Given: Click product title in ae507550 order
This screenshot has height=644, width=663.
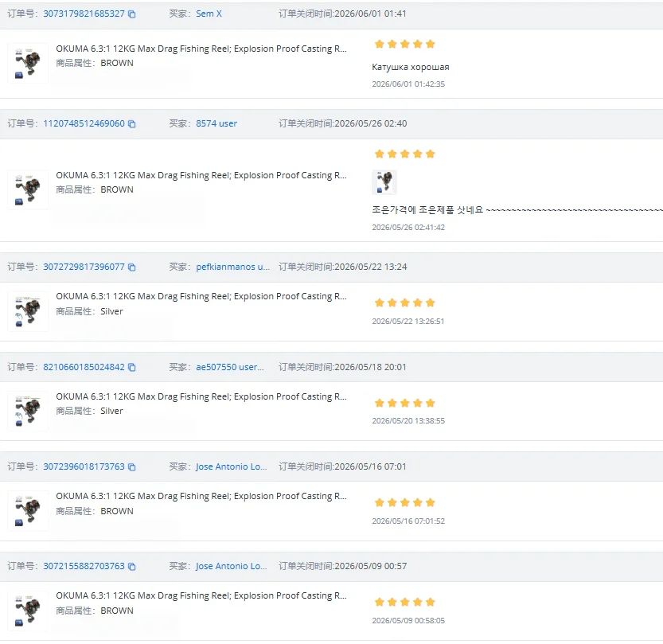Looking at the screenshot, I should pos(201,396).
